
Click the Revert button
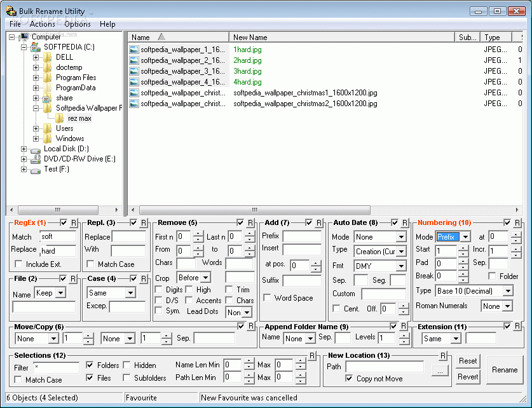pyautogui.click(x=468, y=377)
